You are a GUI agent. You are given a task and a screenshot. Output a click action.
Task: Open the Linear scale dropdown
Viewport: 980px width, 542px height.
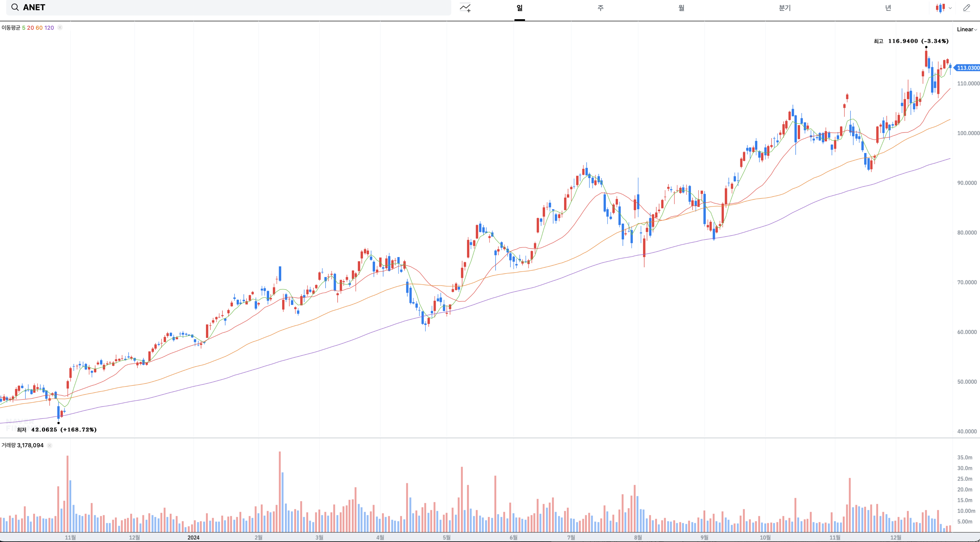click(966, 29)
